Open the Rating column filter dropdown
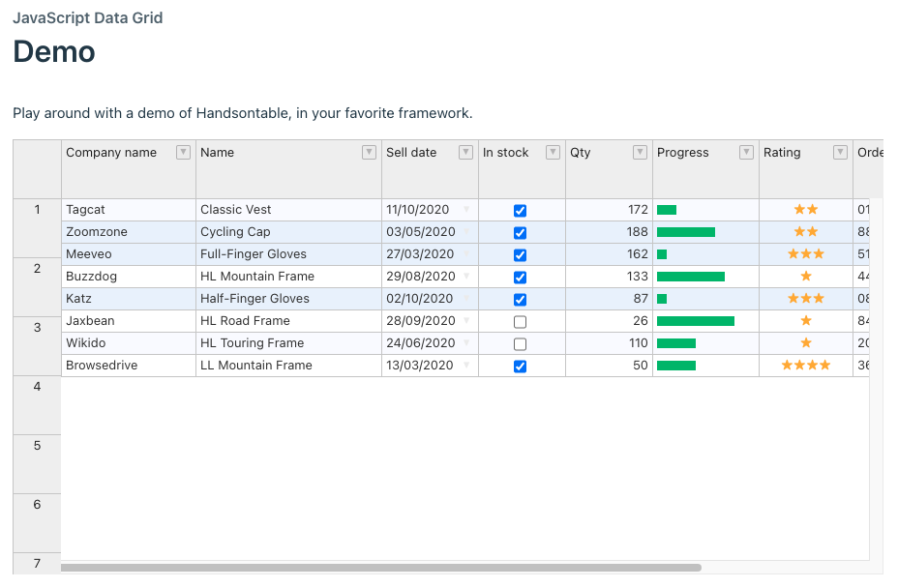The height and width of the screenshot is (588, 898). [x=840, y=152]
